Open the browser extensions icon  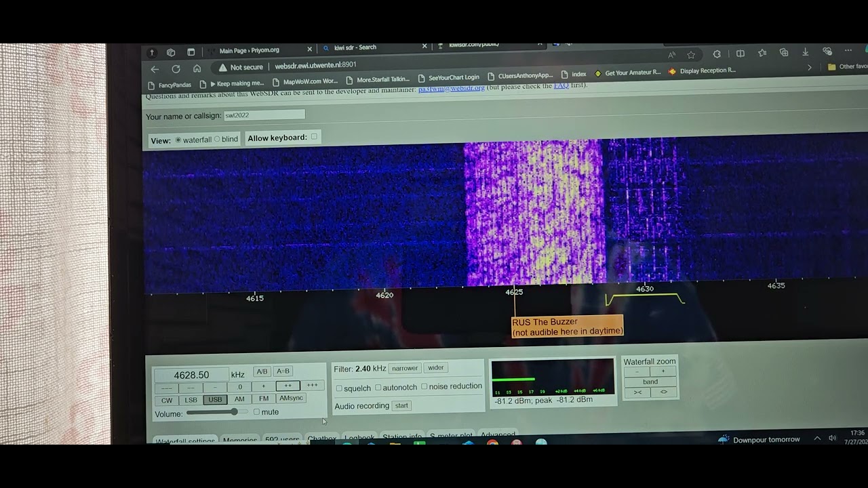click(717, 54)
